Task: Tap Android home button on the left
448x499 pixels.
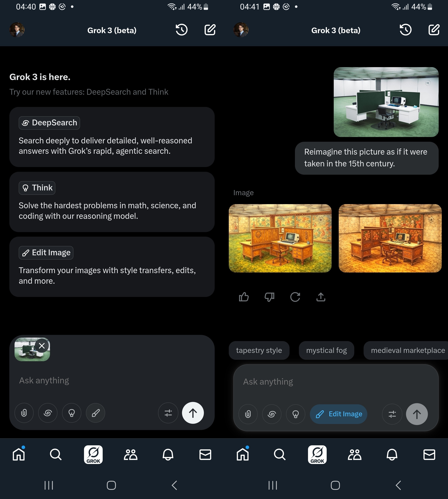Action: [x=111, y=485]
